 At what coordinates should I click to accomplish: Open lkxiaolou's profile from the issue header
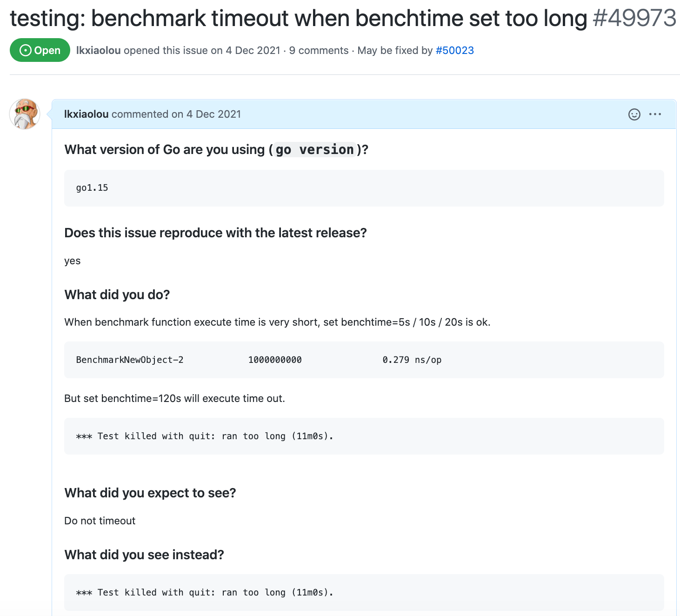coord(99,50)
